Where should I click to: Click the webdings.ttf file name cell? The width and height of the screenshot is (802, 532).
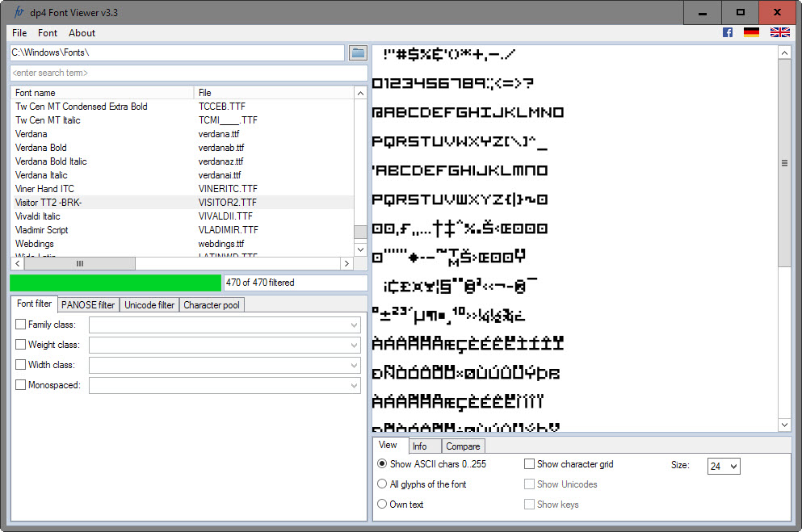pyautogui.click(x=221, y=244)
